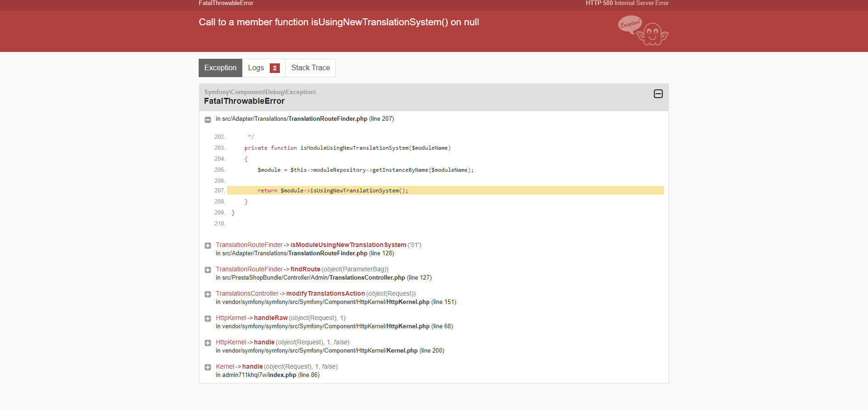Select the Exception tab
Viewport: 868px width, 410px height.
220,68
